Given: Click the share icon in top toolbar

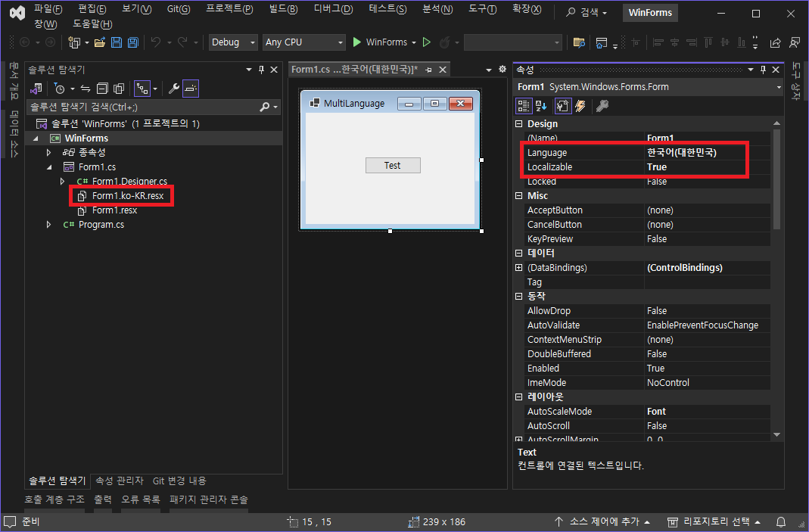Looking at the screenshot, I should tap(775, 42).
